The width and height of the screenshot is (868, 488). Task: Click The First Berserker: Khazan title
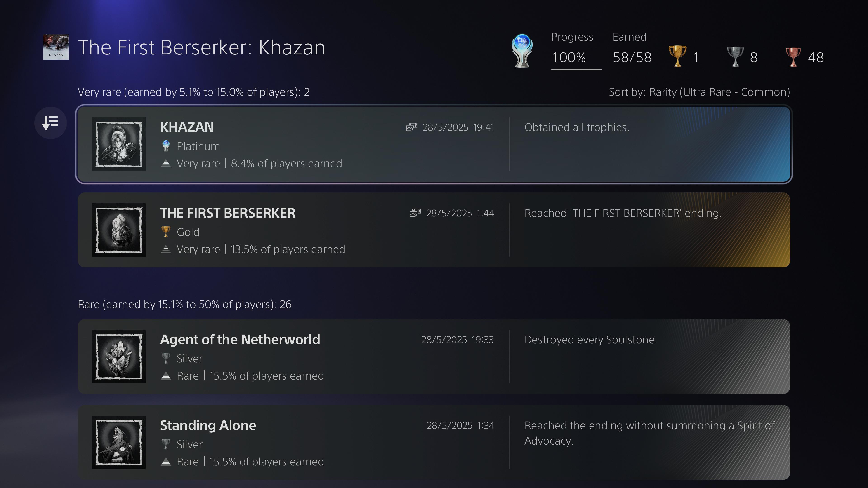(201, 47)
